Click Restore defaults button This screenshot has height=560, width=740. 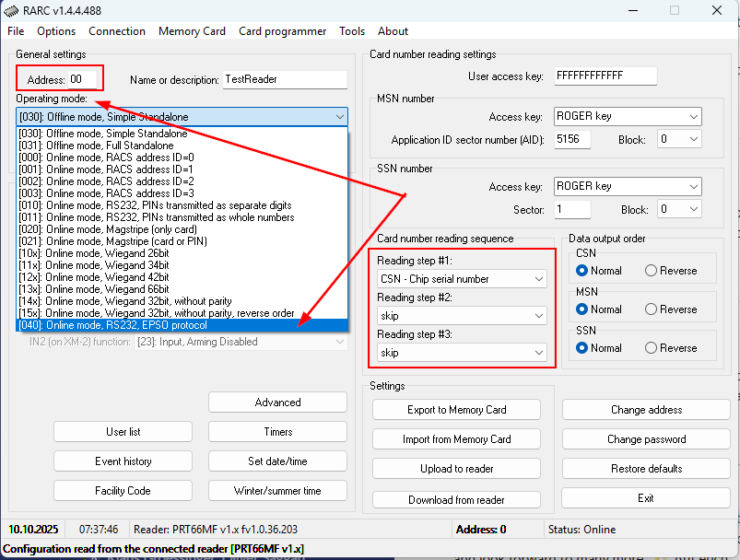pyautogui.click(x=646, y=469)
